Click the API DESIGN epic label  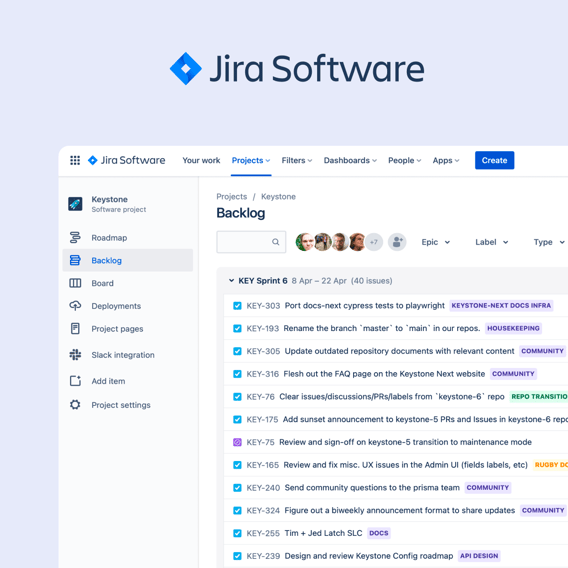pyautogui.click(x=479, y=556)
